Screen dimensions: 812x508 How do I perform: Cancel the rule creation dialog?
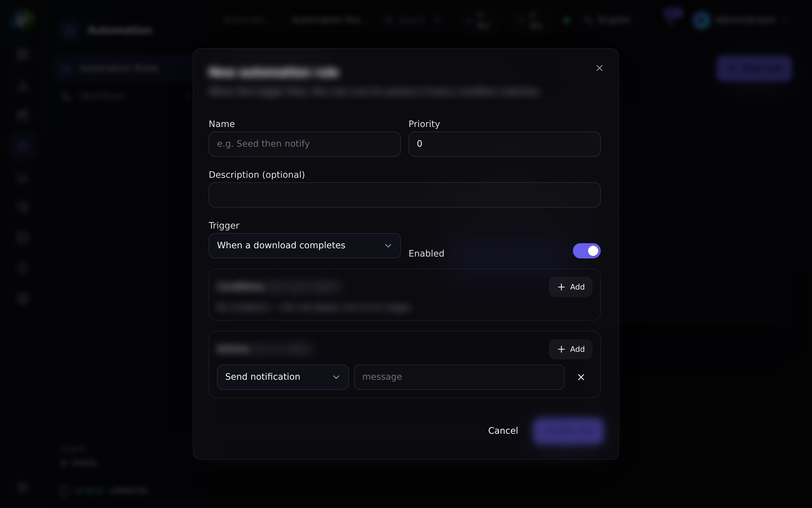[x=503, y=431]
